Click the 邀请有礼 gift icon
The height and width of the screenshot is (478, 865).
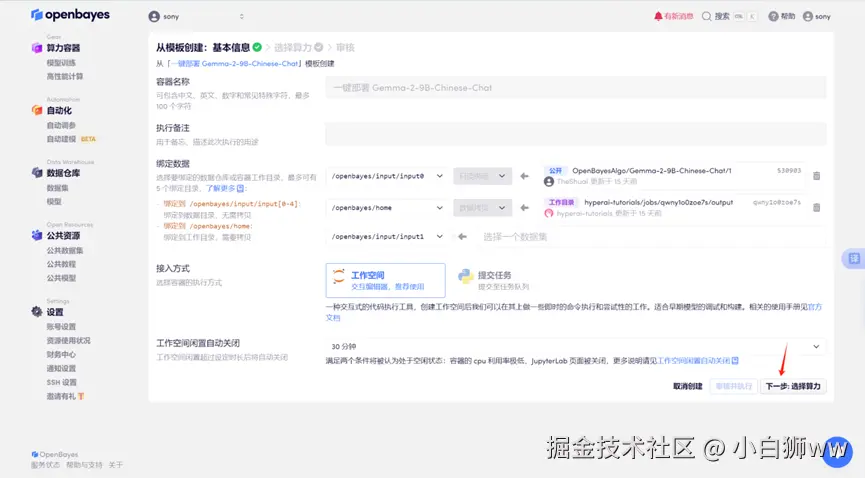click(81, 396)
